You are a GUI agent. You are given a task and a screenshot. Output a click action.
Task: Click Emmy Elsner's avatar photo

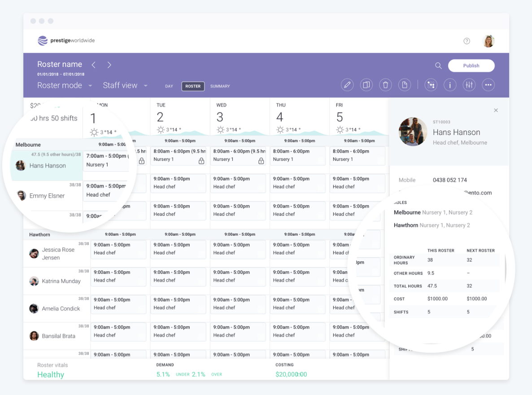coord(22,195)
